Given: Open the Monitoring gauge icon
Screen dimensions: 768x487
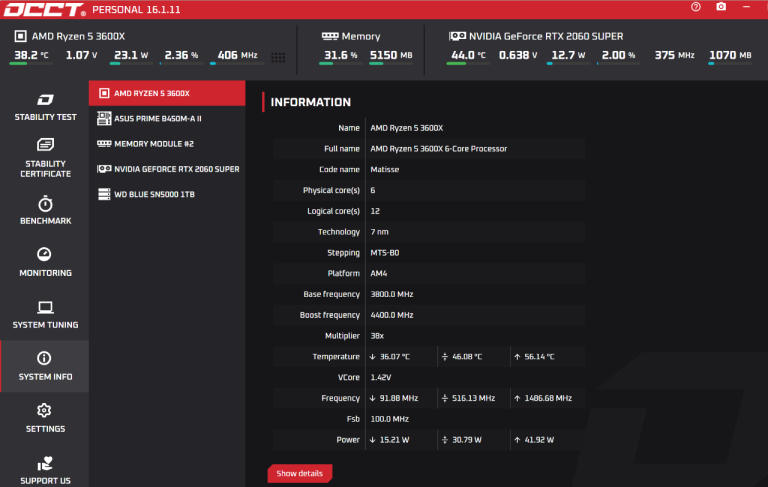Looking at the screenshot, I should pos(44,254).
